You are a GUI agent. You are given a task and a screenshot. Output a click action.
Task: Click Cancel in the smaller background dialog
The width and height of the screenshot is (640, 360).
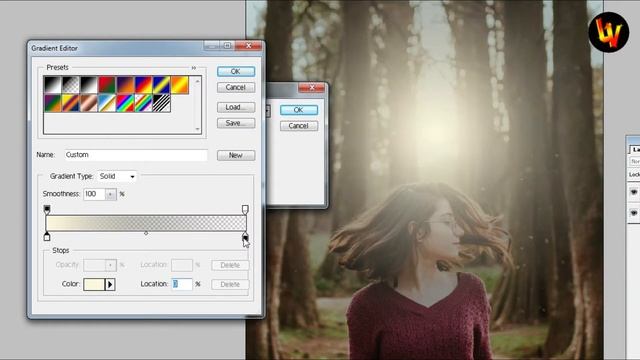299,126
